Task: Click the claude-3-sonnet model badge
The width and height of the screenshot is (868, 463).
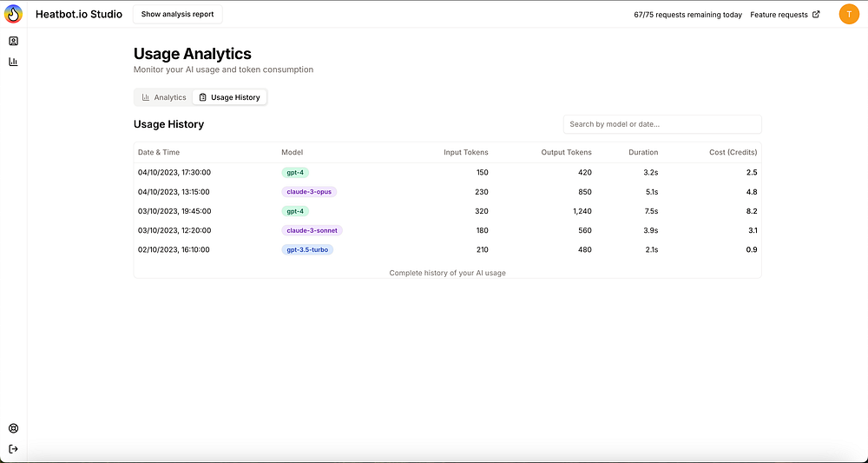Action: [x=312, y=230]
